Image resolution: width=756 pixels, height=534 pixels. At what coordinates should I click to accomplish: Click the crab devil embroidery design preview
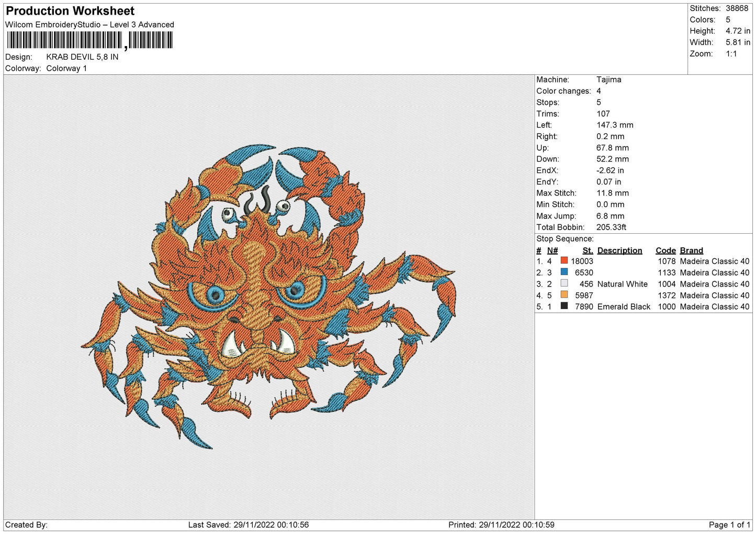[x=268, y=297]
